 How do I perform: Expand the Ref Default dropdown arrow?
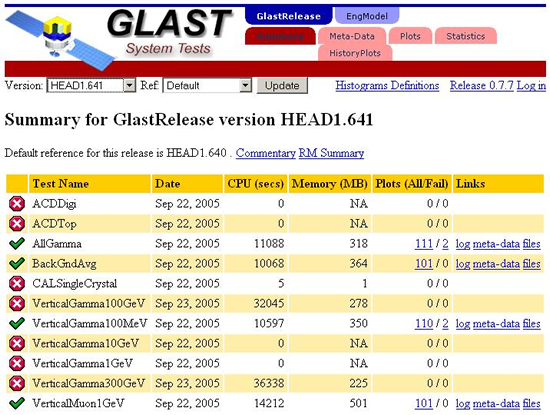pos(246,85)
